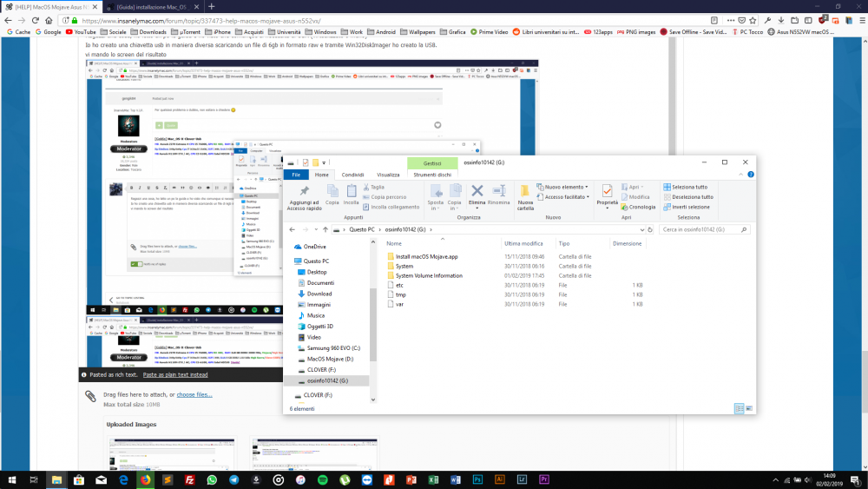The height and width of the screenshot is (489, 868).
Task: Expand the Accesso facilitato dropdown
Action: 588,197
